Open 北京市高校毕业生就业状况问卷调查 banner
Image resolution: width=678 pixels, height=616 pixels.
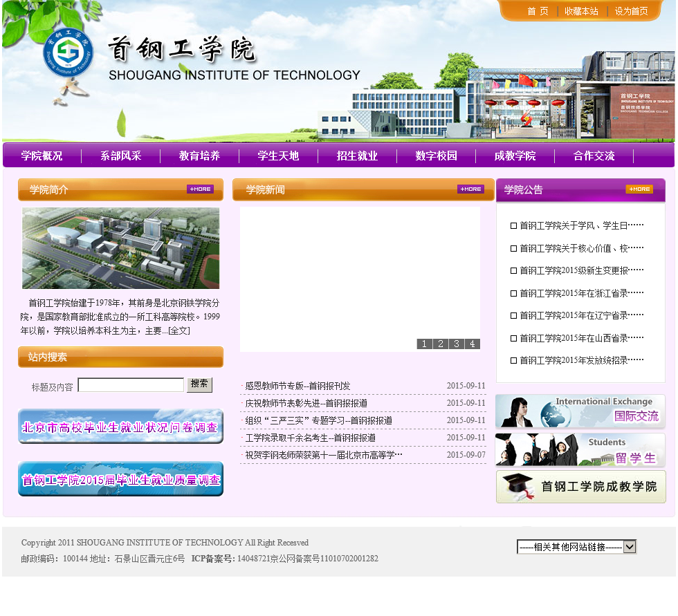click(120, 427)
